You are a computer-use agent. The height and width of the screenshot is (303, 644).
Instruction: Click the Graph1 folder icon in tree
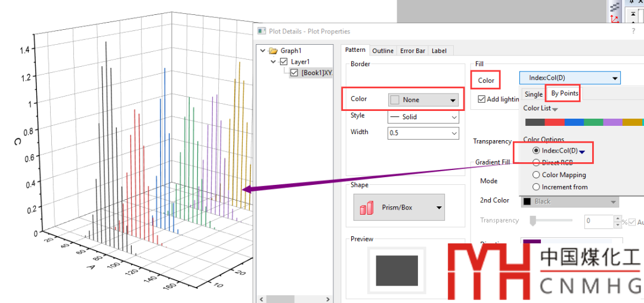point(273,51)
